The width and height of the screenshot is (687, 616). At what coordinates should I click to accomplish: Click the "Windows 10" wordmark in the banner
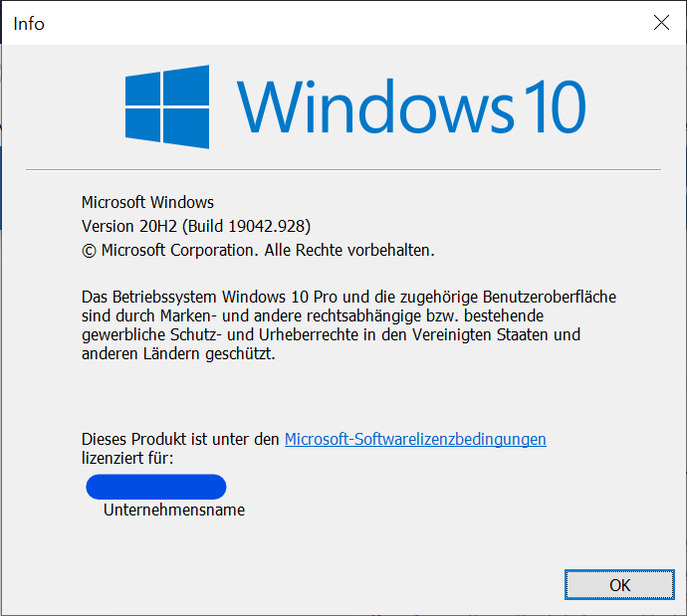pos(411,106)
